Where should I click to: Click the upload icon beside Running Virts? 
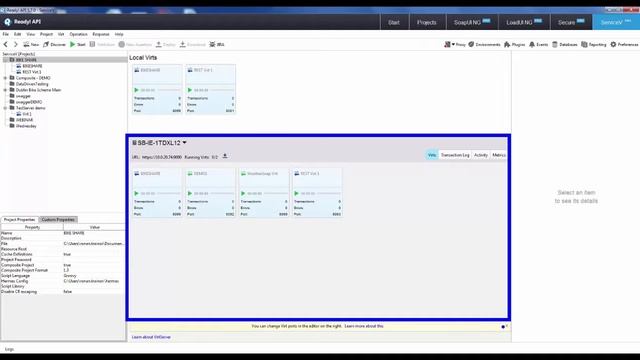pos(225,156)
